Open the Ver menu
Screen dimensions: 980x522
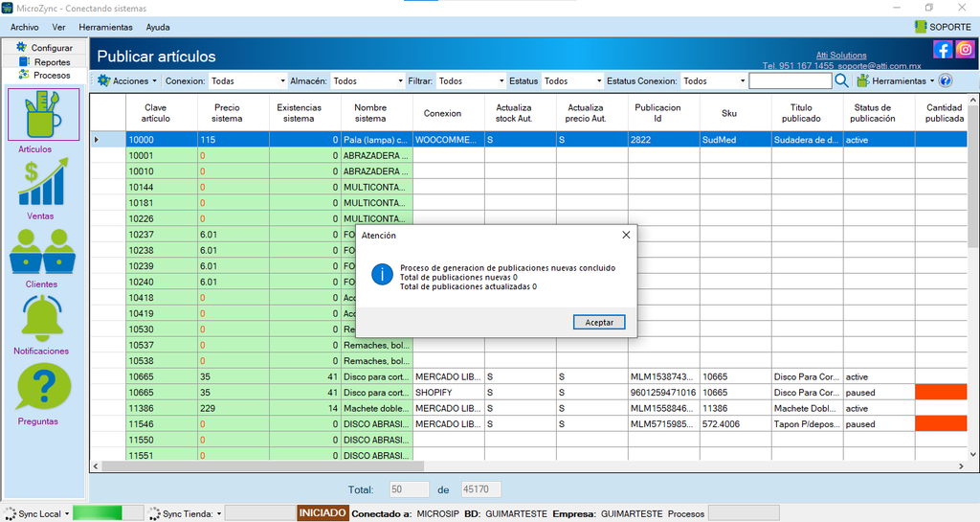(58, 27)
